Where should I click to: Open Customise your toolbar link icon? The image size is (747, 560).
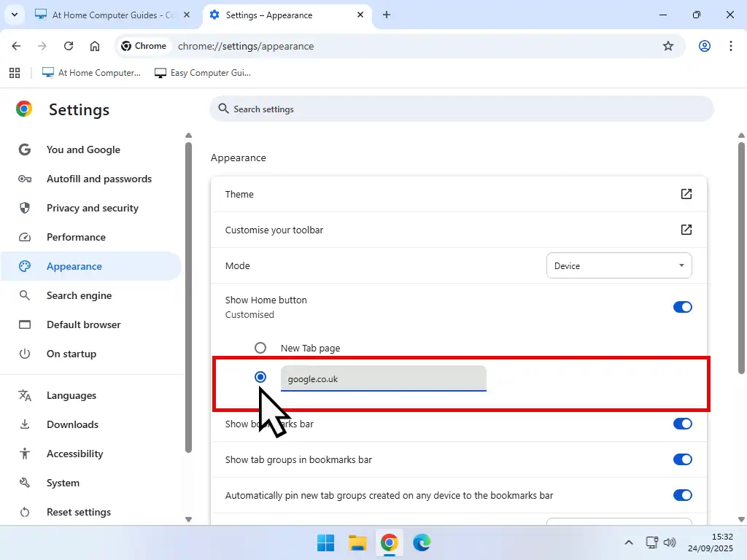(686, 230)
